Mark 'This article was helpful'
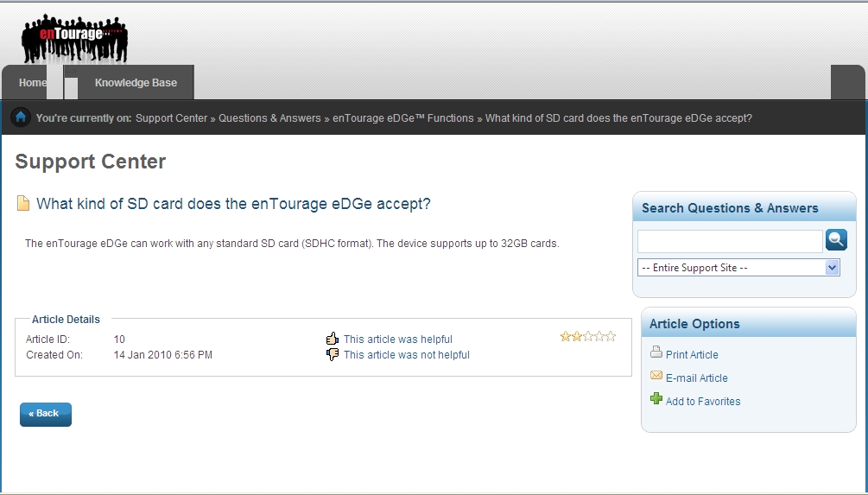 tap(397, 339)
